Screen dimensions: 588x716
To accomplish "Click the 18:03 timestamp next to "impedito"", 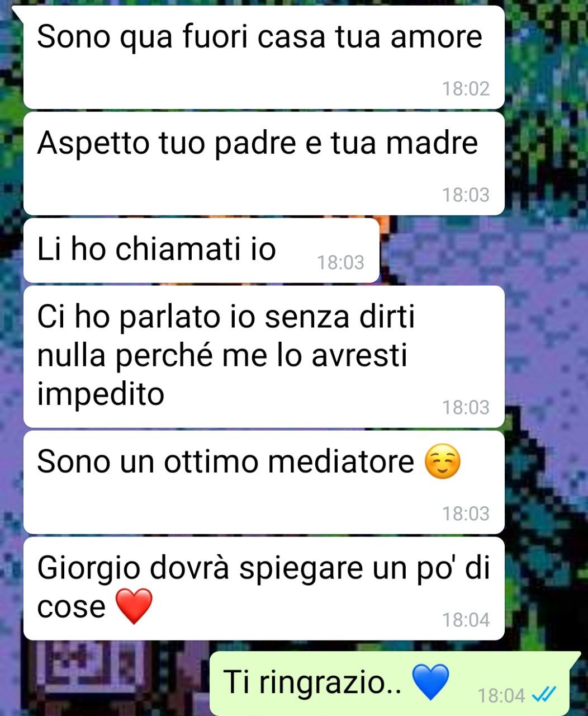I will click(x=466, y=407).
